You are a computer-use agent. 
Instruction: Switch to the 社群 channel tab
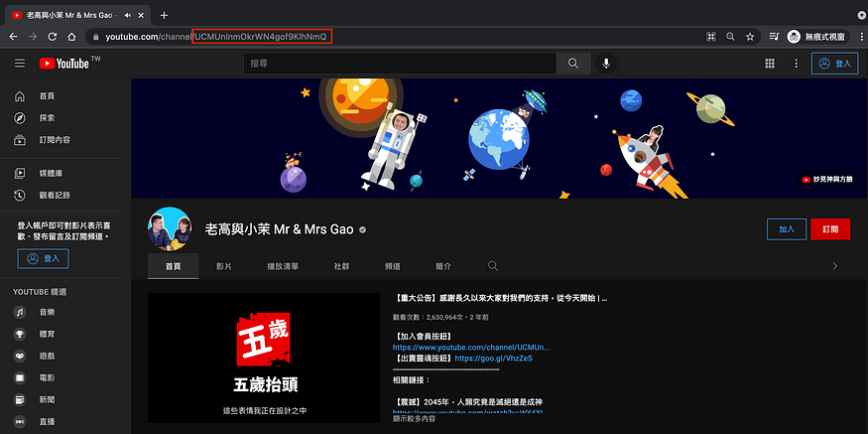coord(341,266)
